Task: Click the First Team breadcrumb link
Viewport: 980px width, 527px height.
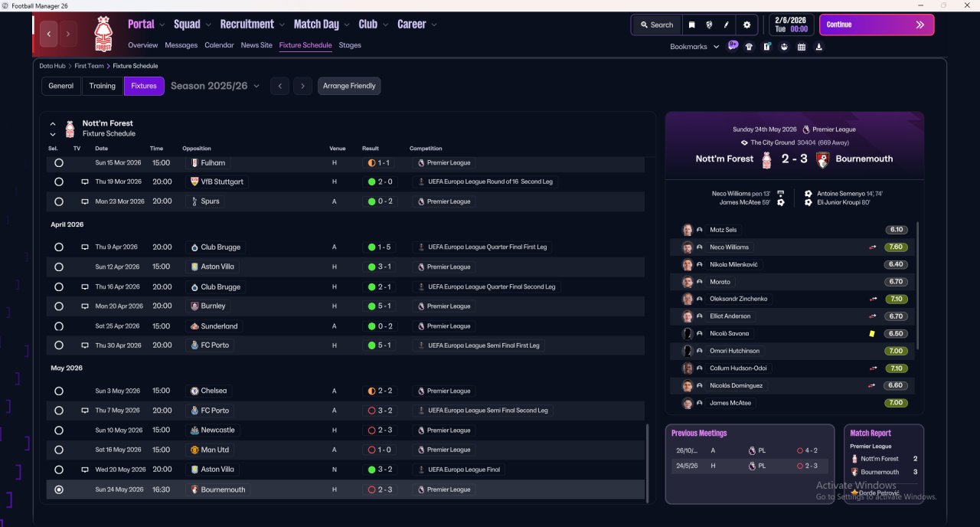Action: 89,66
